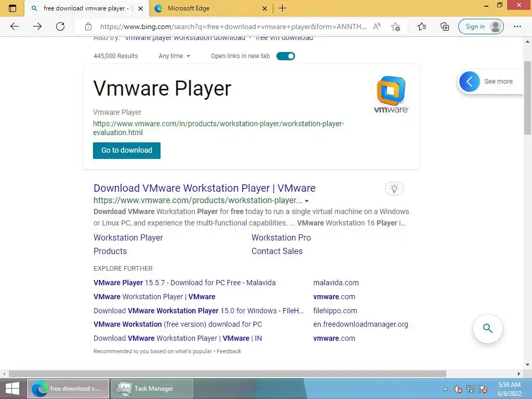Switch to the Microsoft Edge tab
This screenshot has width=532, height=399.
(x=210, y=8)
